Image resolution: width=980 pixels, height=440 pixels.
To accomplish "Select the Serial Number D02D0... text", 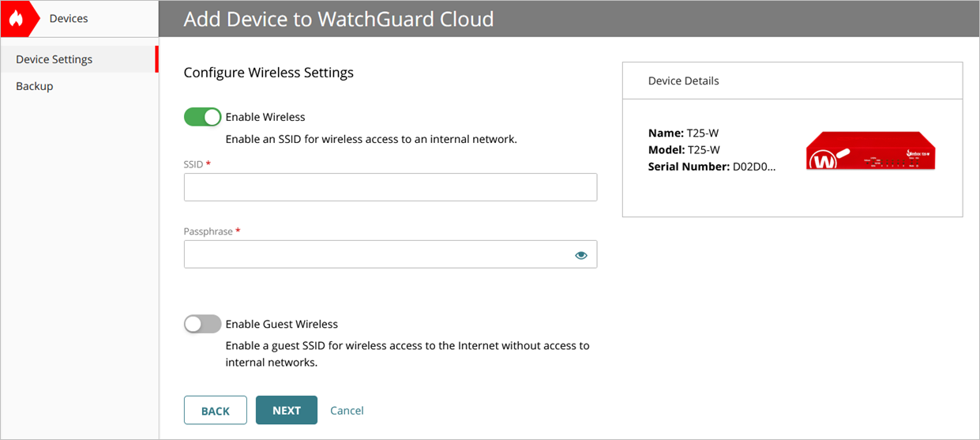I will [x=712, y=167].
